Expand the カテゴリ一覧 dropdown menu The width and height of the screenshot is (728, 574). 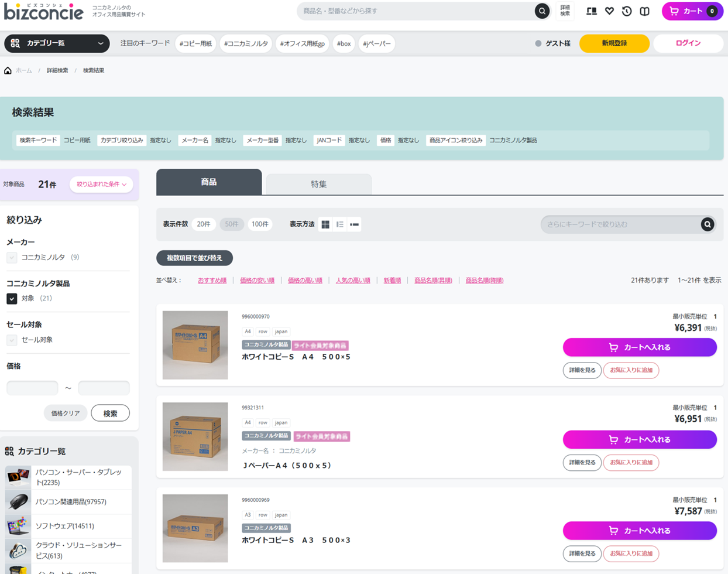pos(57,43)
